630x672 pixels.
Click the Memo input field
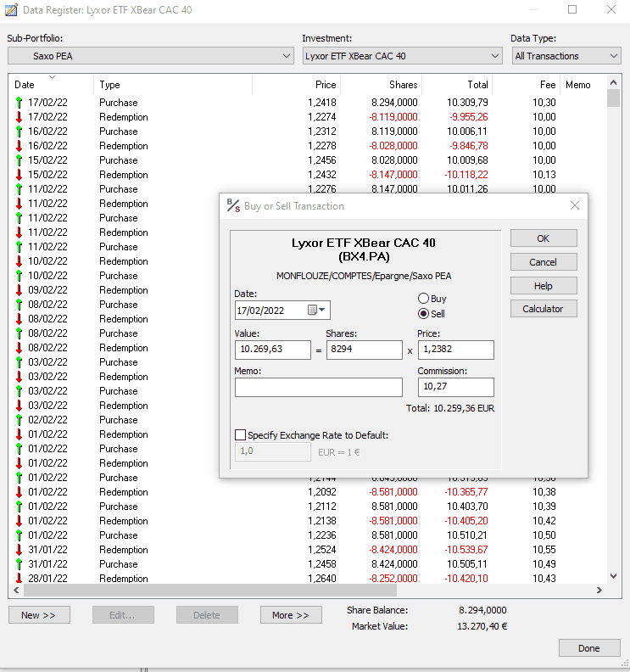point(319,387)
